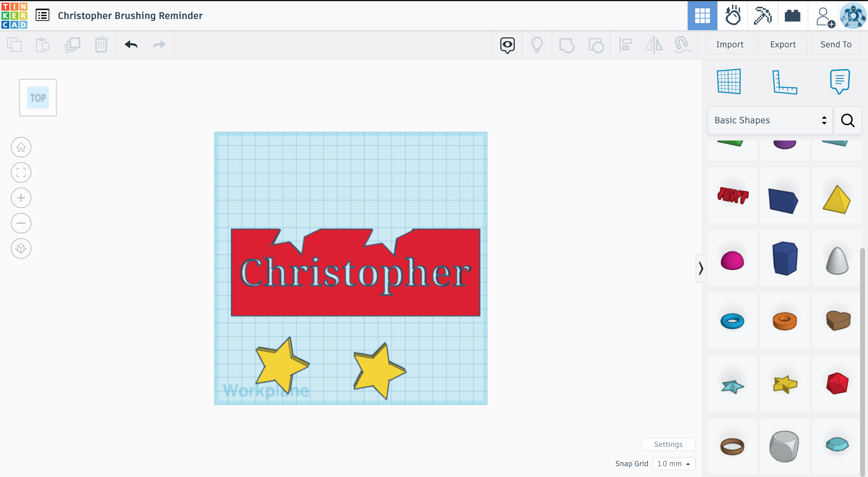Open the Export menu
This screenshot has width=868, height=477.
tap(782, 45)
